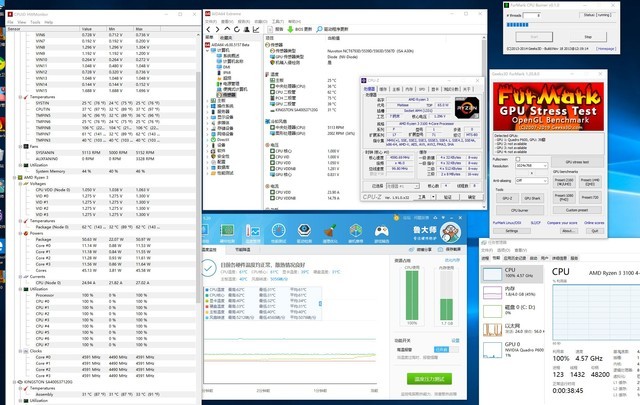
Task: Click FurMark GPU Shark button
Action: click(532, 198)
